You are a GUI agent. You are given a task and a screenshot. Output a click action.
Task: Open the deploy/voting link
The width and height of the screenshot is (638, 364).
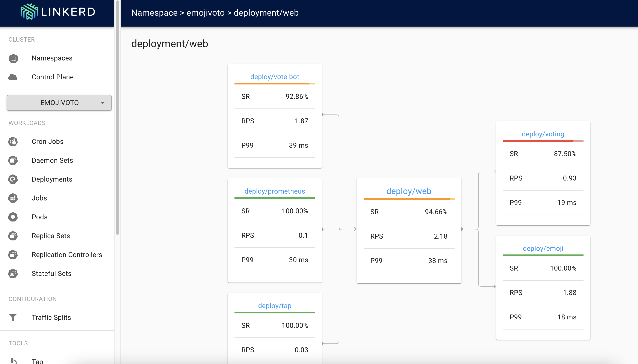point(543,134)
